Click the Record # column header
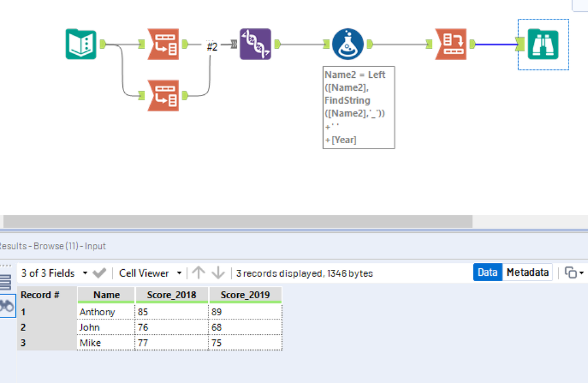 click(47, 295)
